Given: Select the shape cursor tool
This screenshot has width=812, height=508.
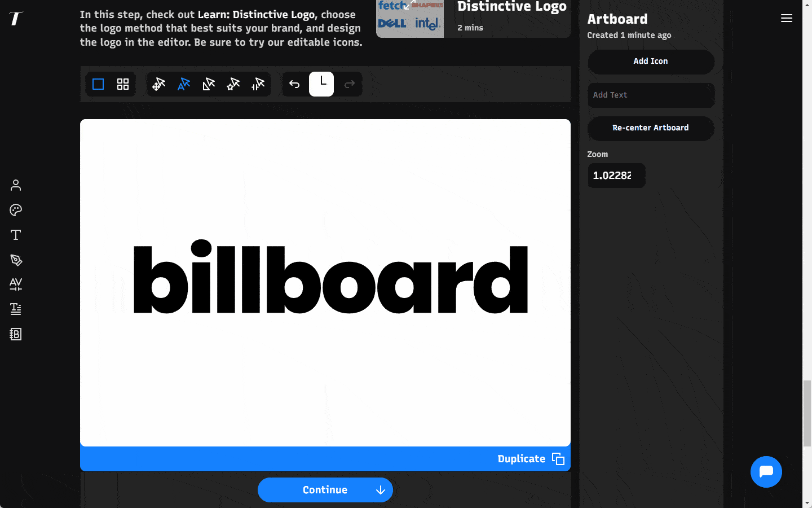Looking at the screenshot, I should point(209,84).
